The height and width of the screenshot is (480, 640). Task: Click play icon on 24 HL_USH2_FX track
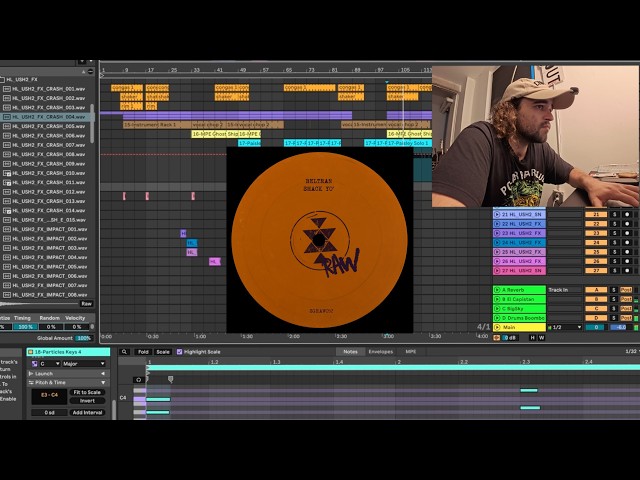pyautogui.click(x=497, y=242)
